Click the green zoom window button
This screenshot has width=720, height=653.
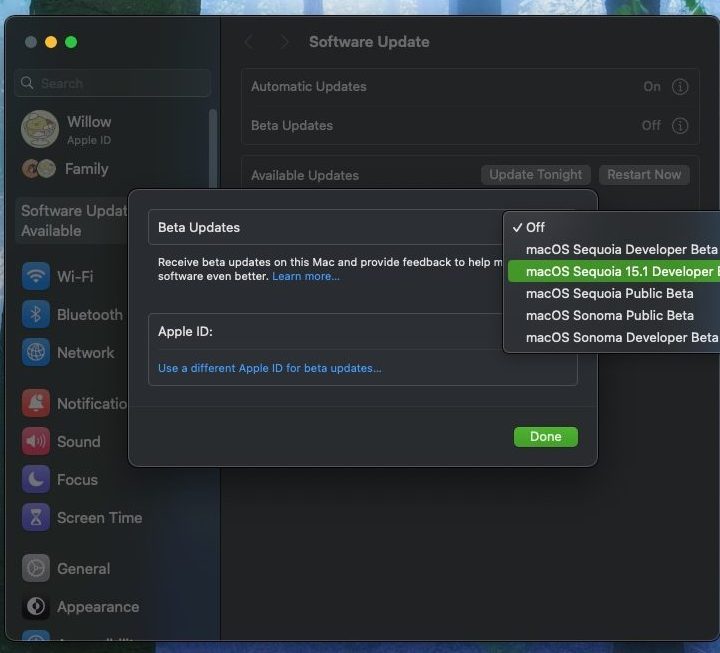[71, 42]
